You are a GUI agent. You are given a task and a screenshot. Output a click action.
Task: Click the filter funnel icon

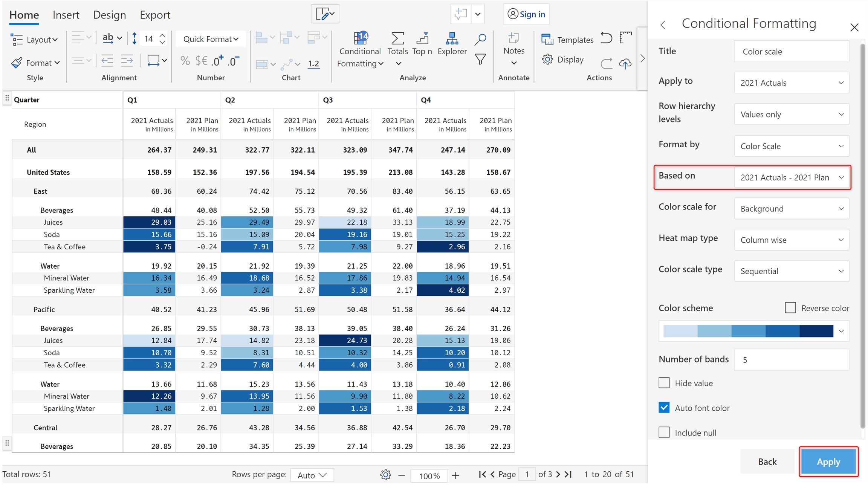(480, 60)
